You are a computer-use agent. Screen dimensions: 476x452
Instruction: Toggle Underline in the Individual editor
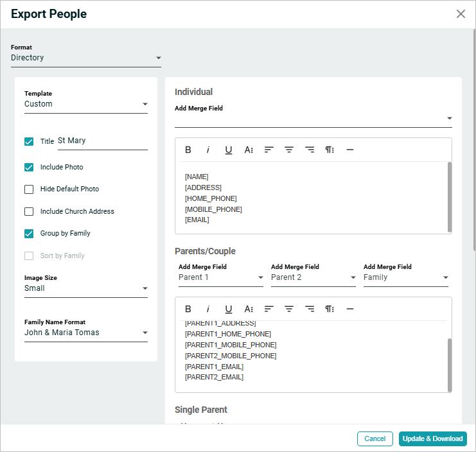point(228,150)
